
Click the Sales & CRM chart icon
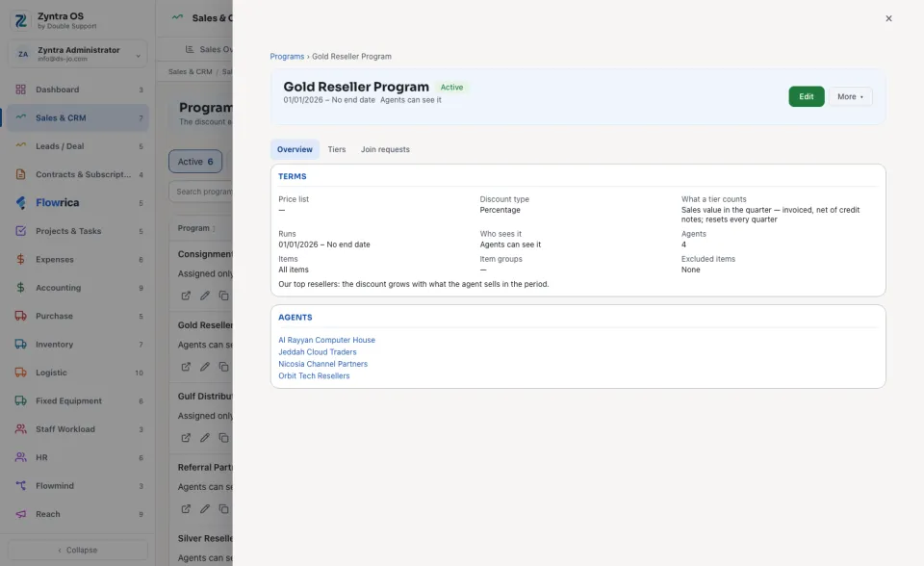(x=20, y=116)
